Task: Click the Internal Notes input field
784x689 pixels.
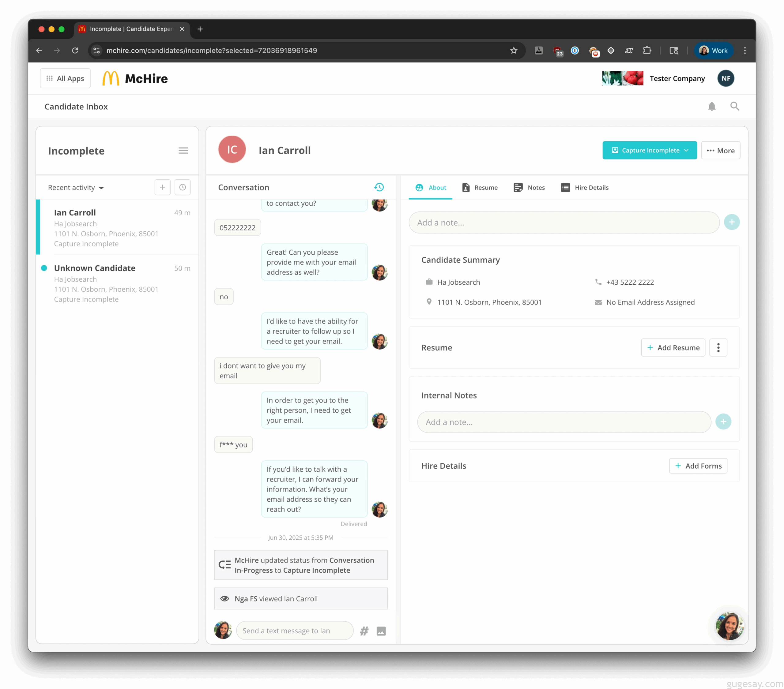Action: [564, 422]
